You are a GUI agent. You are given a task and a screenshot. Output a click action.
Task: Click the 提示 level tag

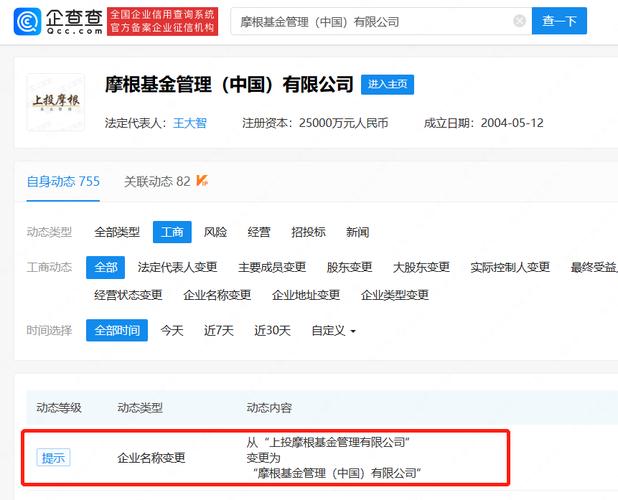click(x=54, y=458)
